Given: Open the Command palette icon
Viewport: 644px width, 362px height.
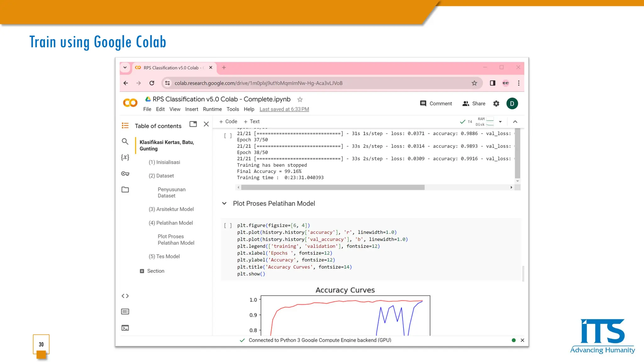Looking at the screenshot, I should point(125,311).
